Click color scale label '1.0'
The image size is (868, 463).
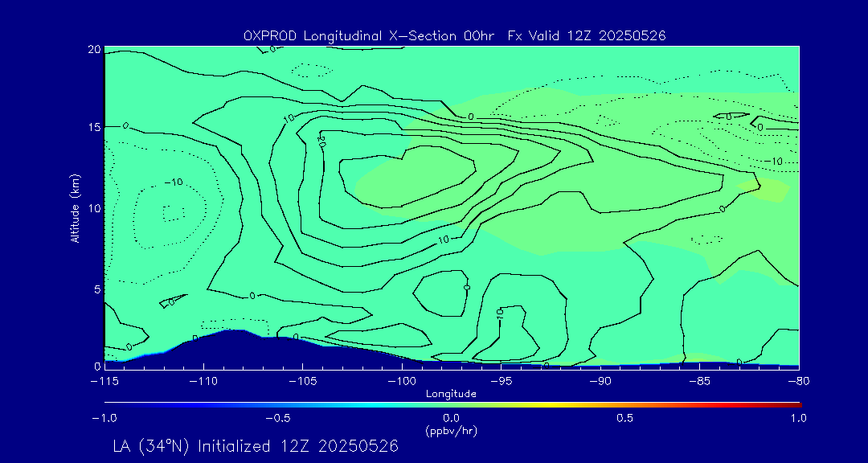coord(799,418)
